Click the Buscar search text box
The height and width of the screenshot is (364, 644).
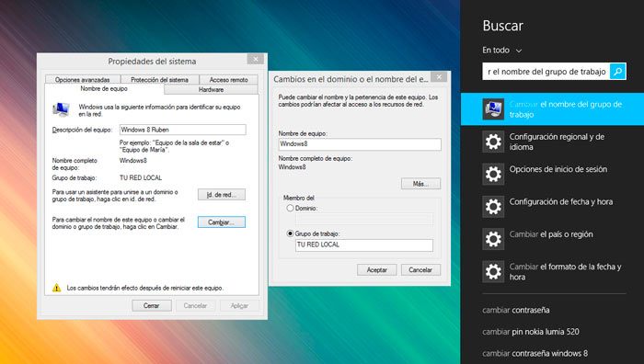(x=546, y=72)
